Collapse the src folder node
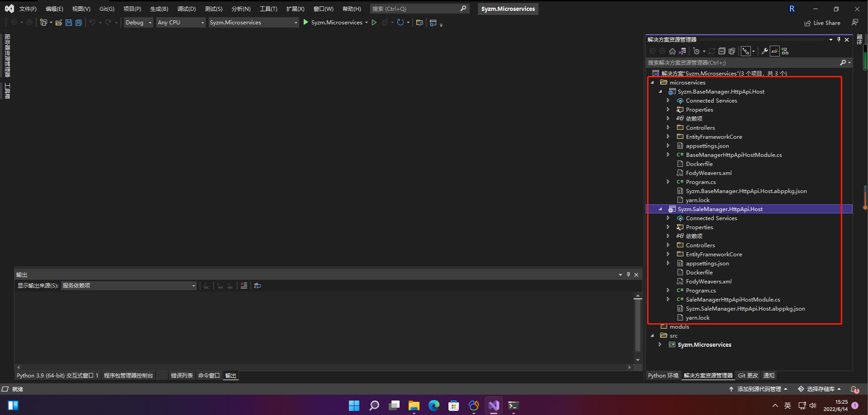Viewport: 868px width, 415px height. [x=652, y=336]
